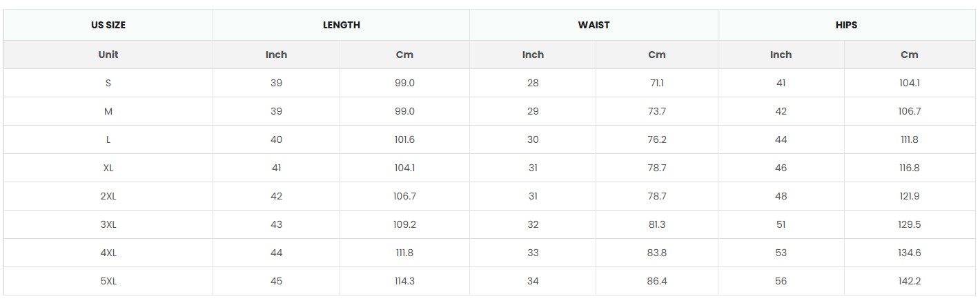Click the 142.2 hips cm value
Screen dimensions: 980x301
tap(909, 281)
